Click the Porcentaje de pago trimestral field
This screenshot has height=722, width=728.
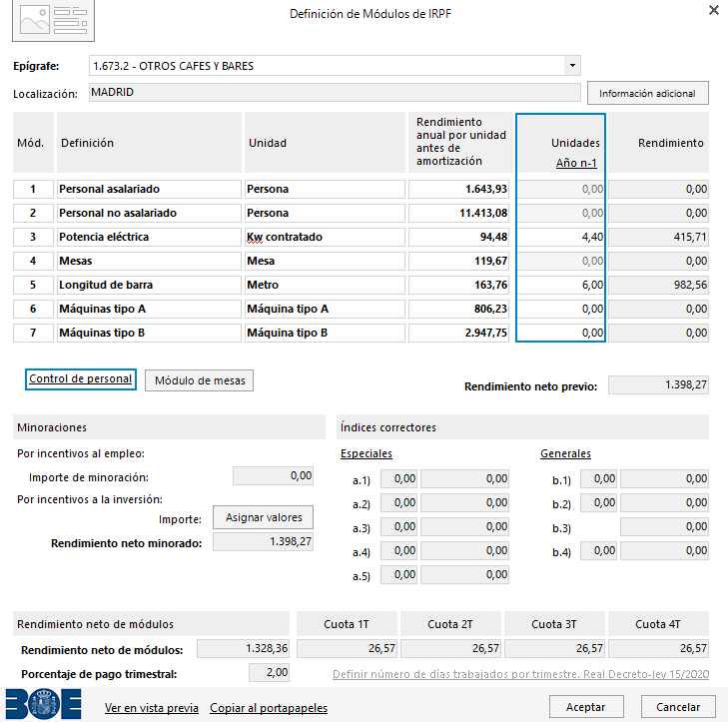coord(270,673)
